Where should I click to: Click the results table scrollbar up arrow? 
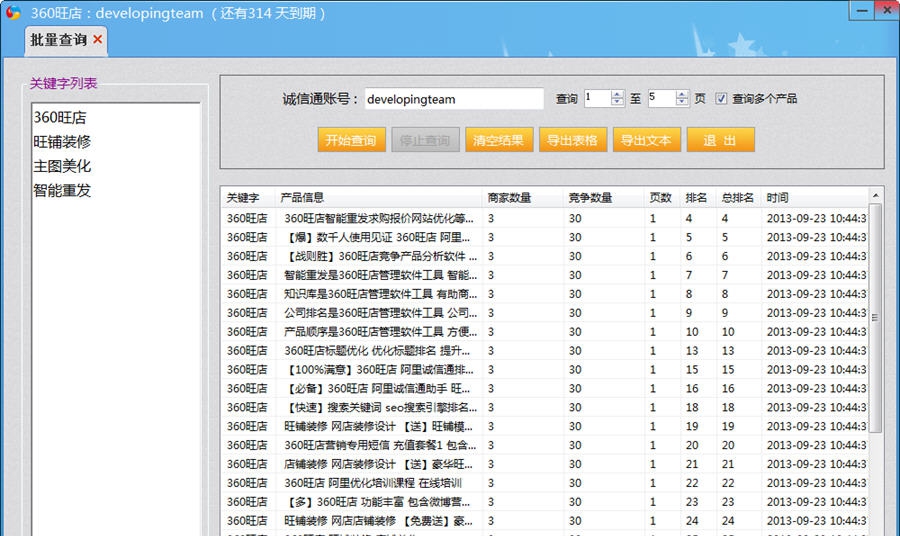tap(876, 196)
